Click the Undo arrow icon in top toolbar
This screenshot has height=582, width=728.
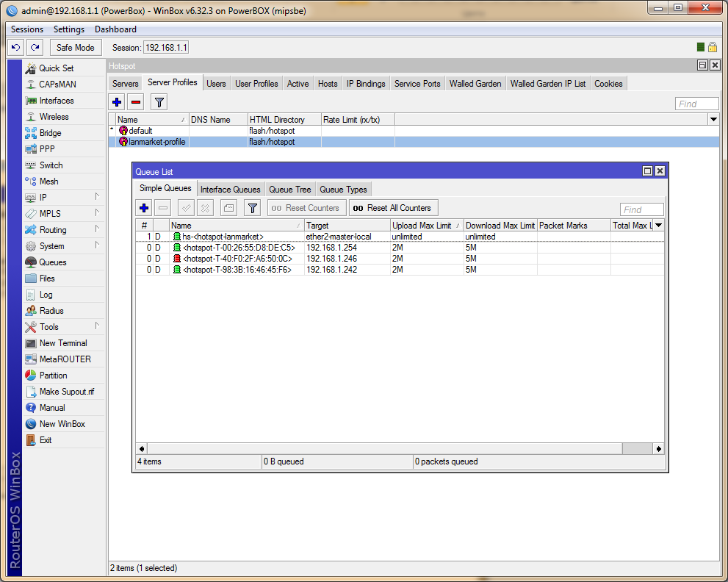click(15, 48)
